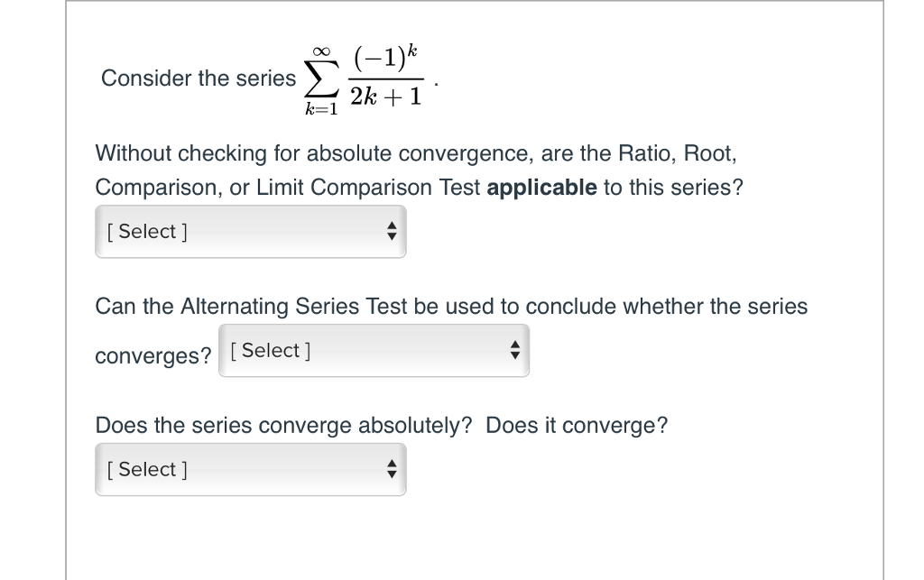
Task: Select the placeholder text beside converges
Action: click(269, 350)
